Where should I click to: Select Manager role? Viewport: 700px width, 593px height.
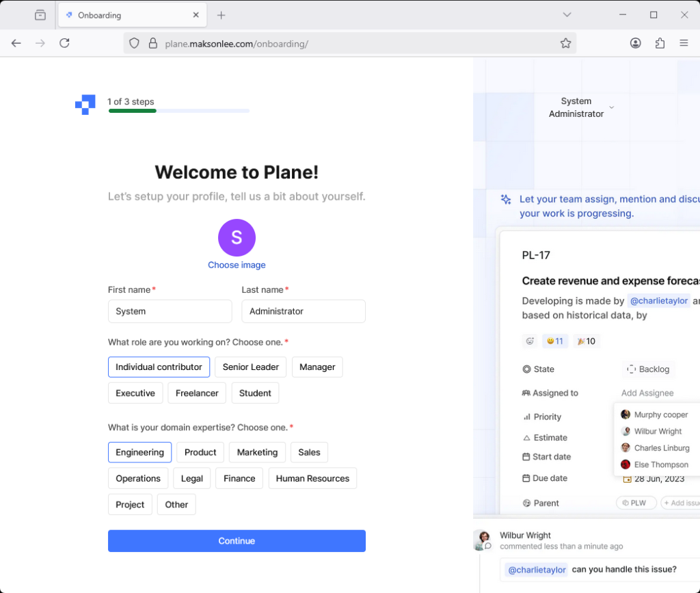point(317,367)
